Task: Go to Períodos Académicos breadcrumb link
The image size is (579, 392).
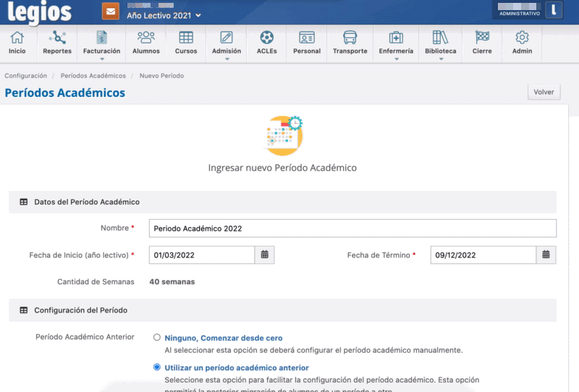Action: click(x=93, y=76)
